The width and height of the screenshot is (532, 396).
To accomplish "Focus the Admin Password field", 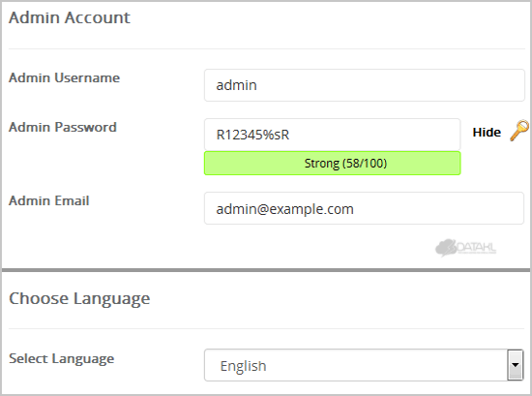I will [x=332, y=135].
